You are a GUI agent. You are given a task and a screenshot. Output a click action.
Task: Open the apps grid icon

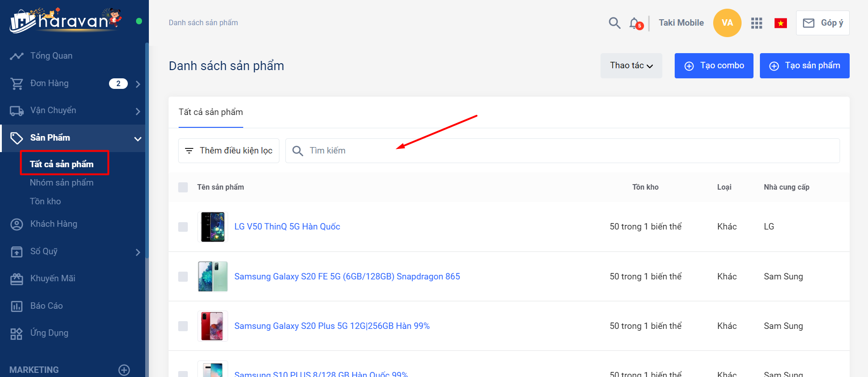point(756,23)
